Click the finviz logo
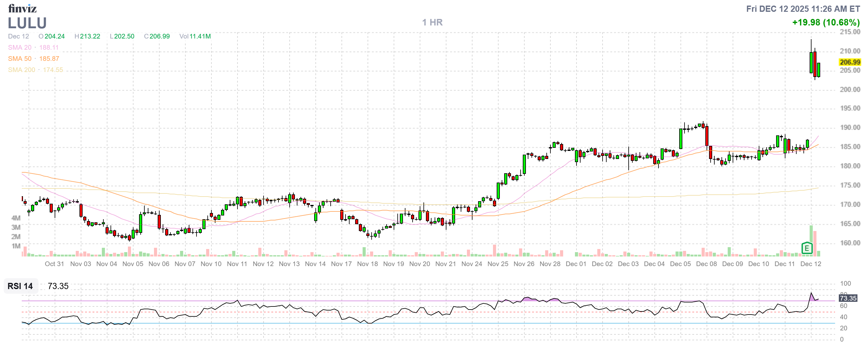Viewport: 868px width, 349px height. [x=22, y=8]
